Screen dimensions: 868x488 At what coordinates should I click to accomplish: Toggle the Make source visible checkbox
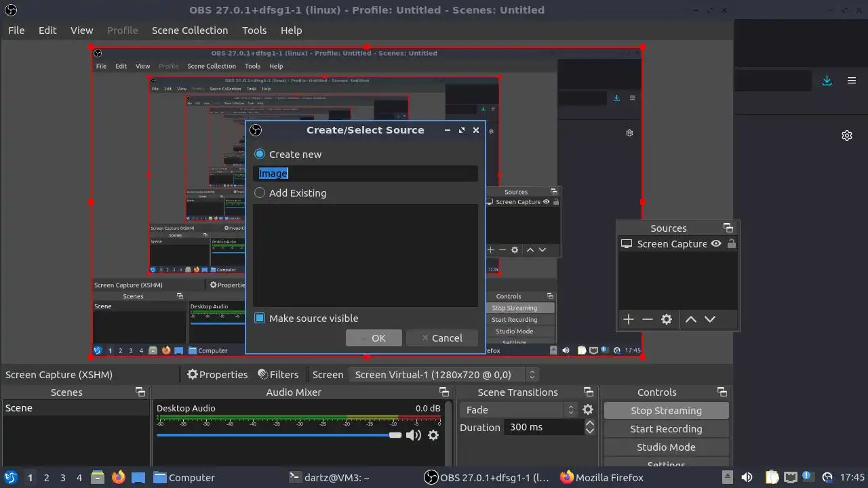pyautogui.click(x=260, y=318)
